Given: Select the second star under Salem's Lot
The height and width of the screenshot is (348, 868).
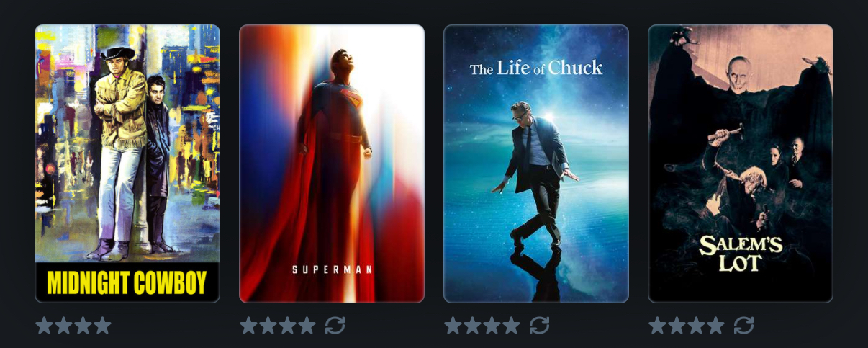Looking at the screenshot, I should (677, 326).
